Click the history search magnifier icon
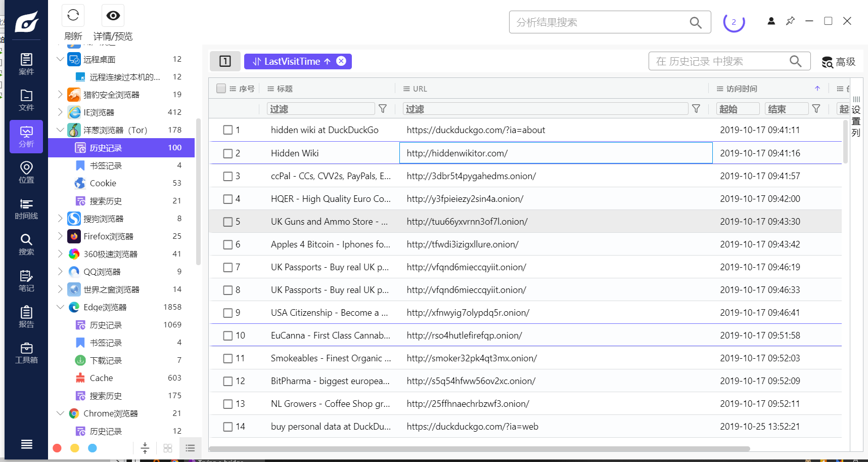The image size is (868, 462). point(795,61)
